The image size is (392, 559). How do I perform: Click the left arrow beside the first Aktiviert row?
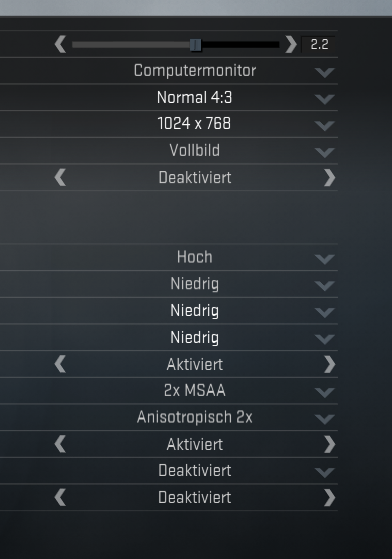[60, 365]
